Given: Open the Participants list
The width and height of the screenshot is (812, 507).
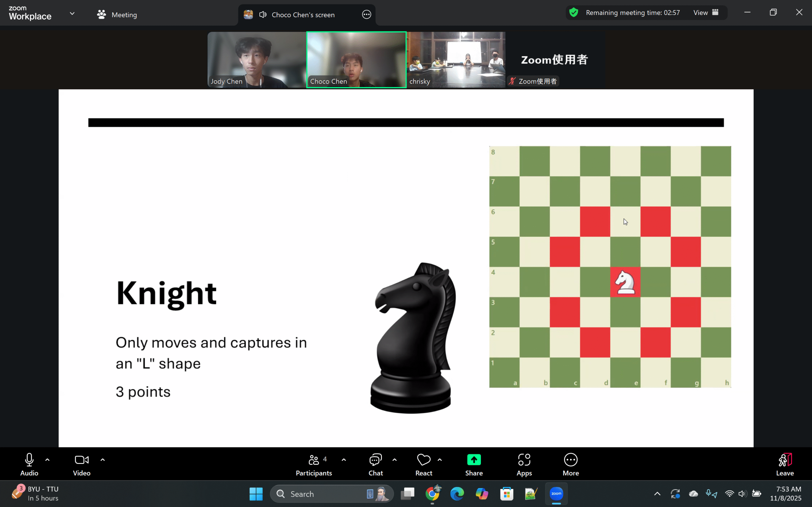Looking at the screenshot, I should [314, 464].
